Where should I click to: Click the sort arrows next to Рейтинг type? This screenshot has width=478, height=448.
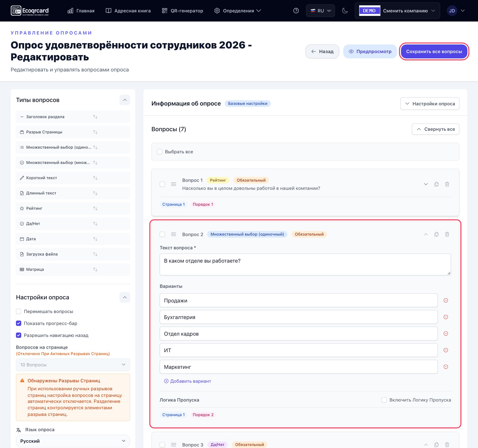[x=95, y=208]
